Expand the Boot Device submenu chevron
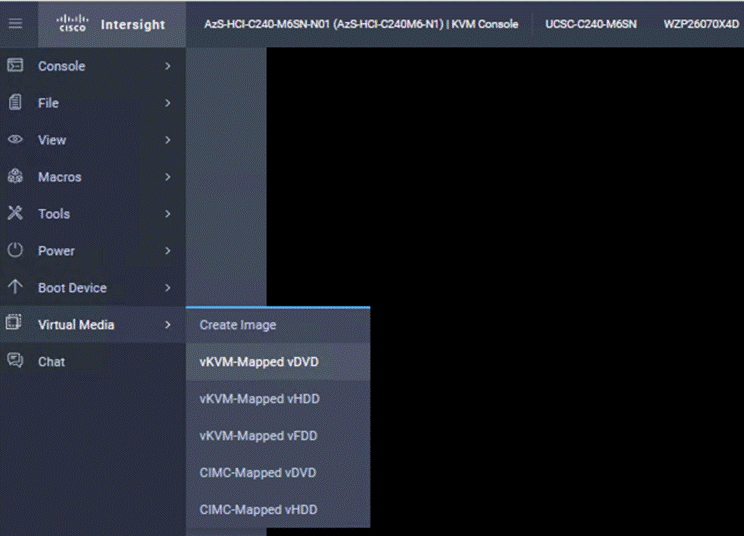The height and width of the screenshot is (536, 744). pos(167,288)
